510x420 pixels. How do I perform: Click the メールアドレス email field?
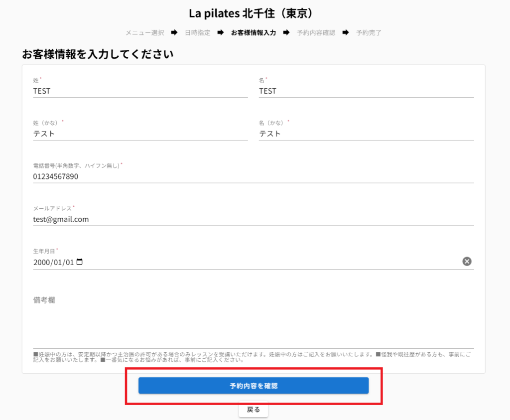pos(253,219)
